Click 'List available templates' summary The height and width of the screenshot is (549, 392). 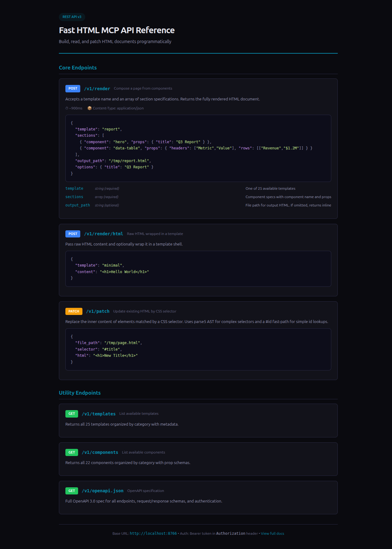(139, 414)
